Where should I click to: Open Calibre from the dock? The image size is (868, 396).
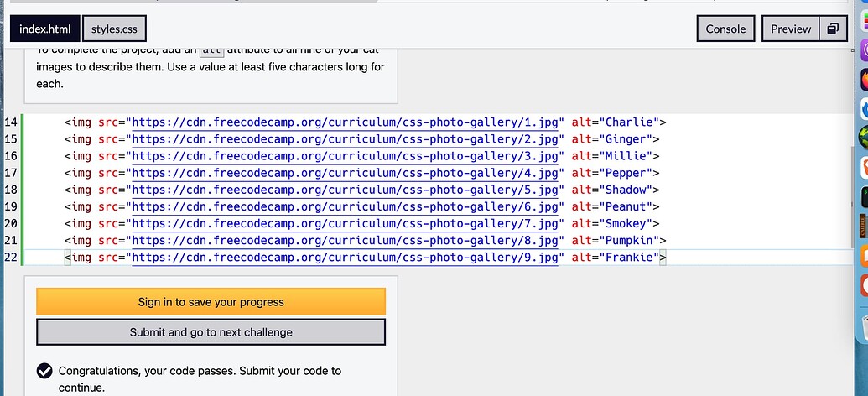[x=862, y=227]
